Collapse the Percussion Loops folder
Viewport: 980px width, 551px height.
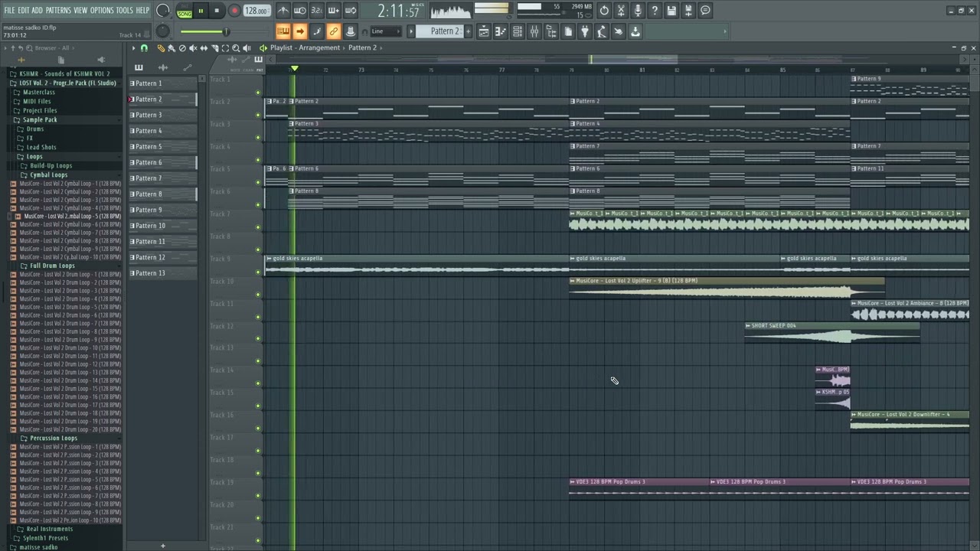tap(53, 439)
